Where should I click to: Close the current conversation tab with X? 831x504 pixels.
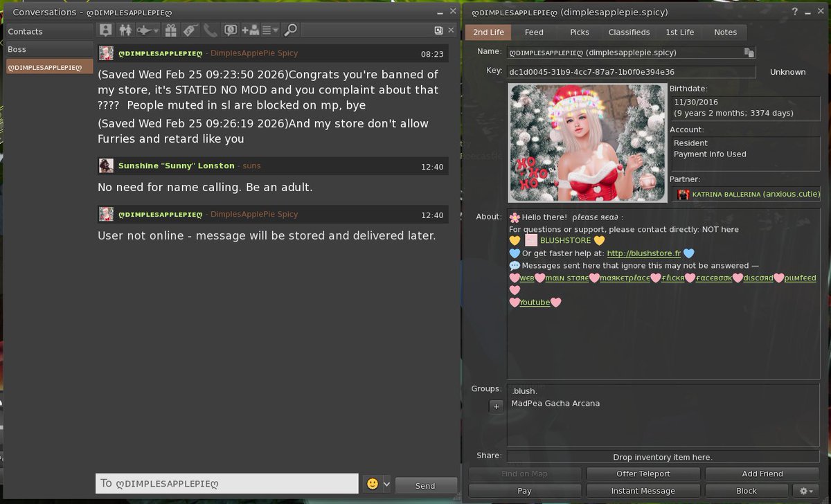click(452, 30)
